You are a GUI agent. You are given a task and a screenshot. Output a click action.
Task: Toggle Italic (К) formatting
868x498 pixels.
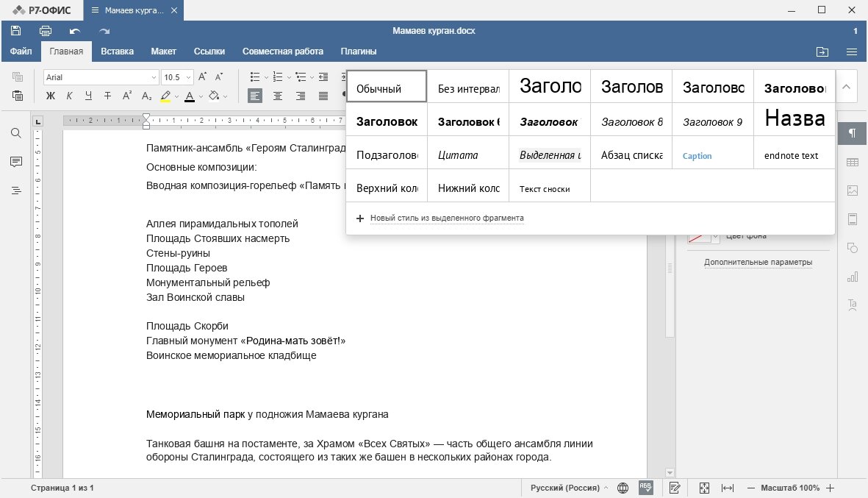[69, 96]
